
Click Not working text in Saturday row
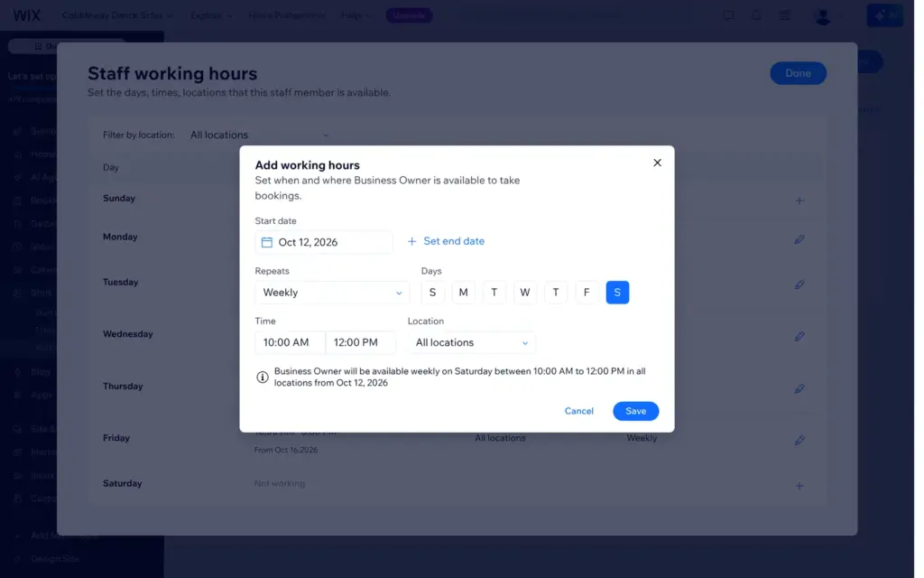tap(280, 484)
